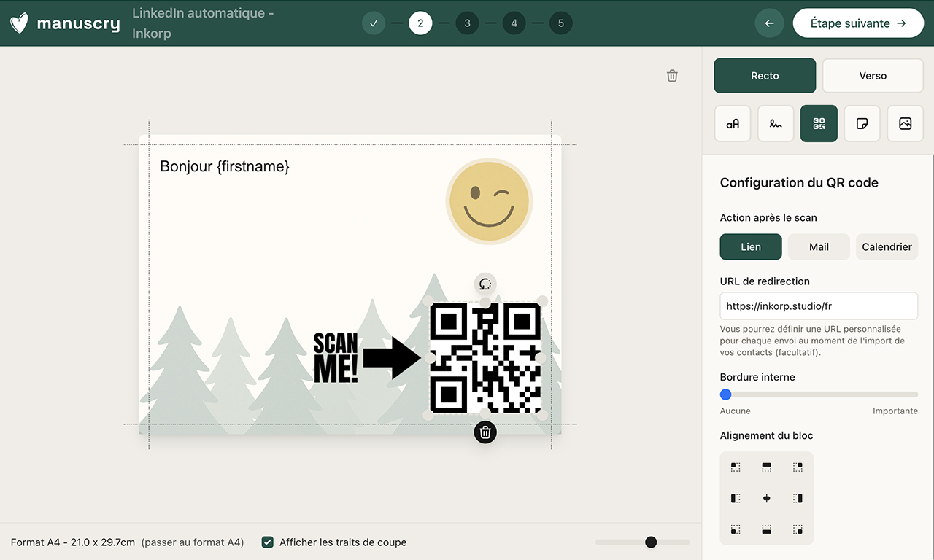Rotate the QR code block
The width and height of the screenshot is (934, 560).
pos(485,285)
